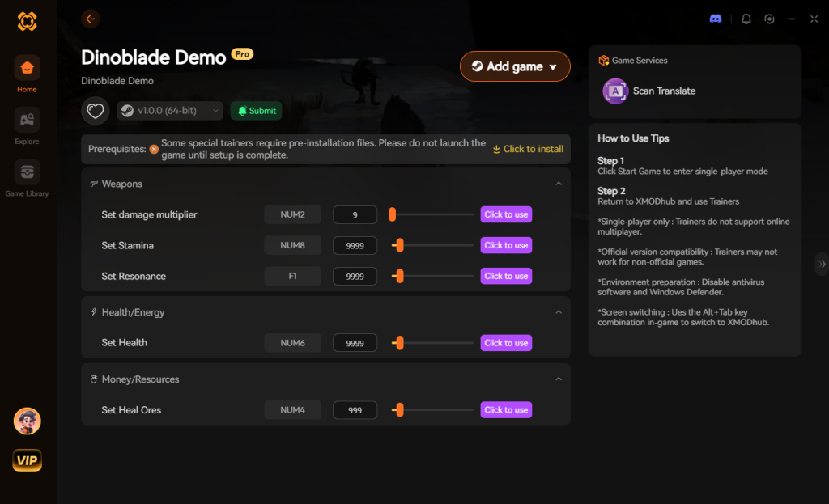Click the Money/Resources bag icon
Screen dimensions: 829x504
[94, 379]
